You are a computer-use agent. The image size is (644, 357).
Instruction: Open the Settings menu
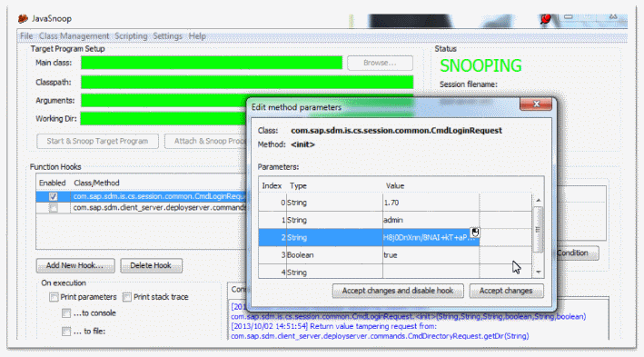point(167,36)
